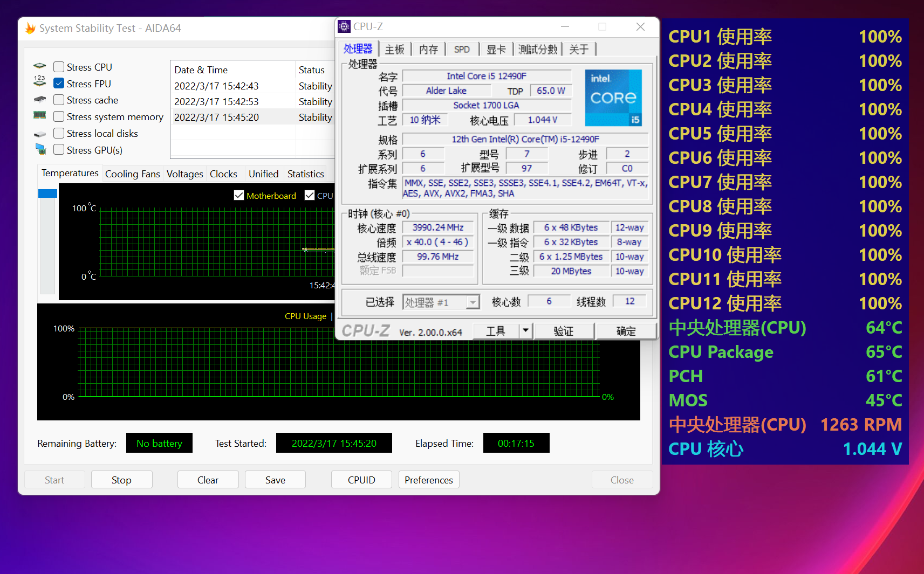This screenshot has width=924, height=574.
Task: Click the Intel Core i5 logo in CPU-Z
Action: coord(613,98)
